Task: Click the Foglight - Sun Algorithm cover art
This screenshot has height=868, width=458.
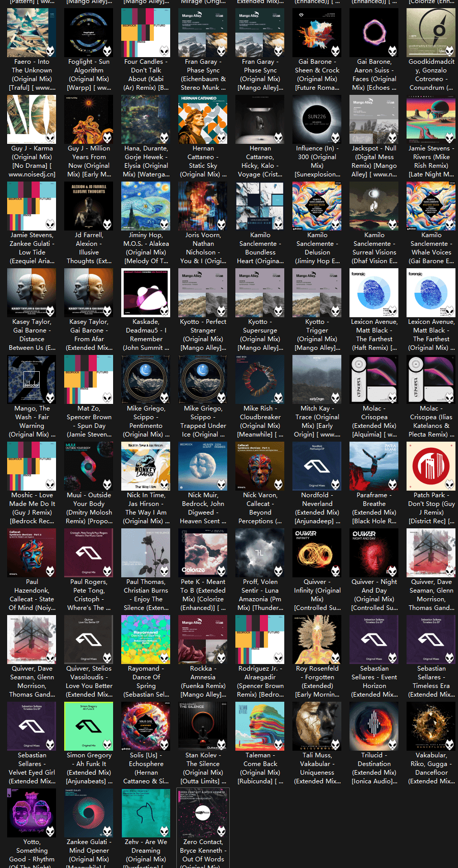Action: pos(89,33)
